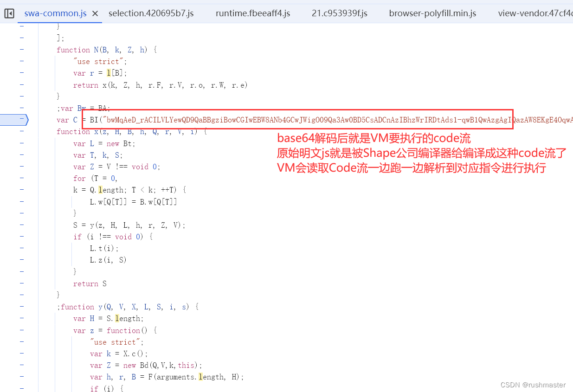Click the code text 'var L = new Bt;'
573x392 pixels.
104,143
